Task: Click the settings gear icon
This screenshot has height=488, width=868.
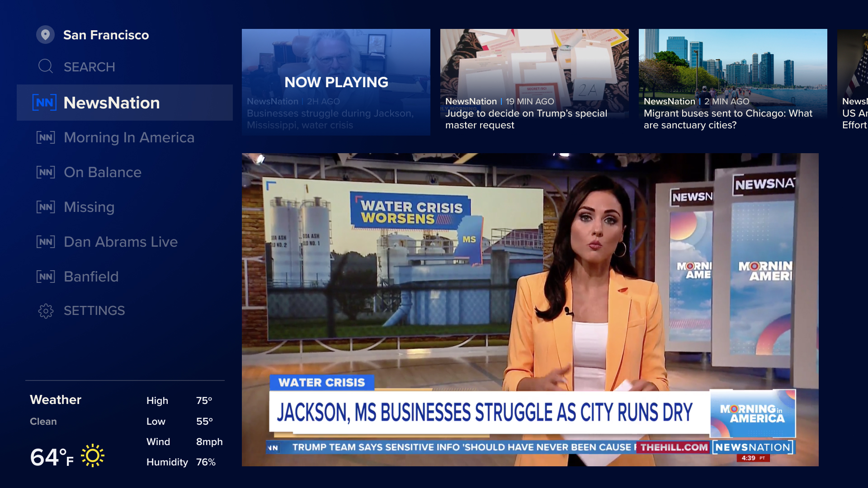Action: [46, 311]
